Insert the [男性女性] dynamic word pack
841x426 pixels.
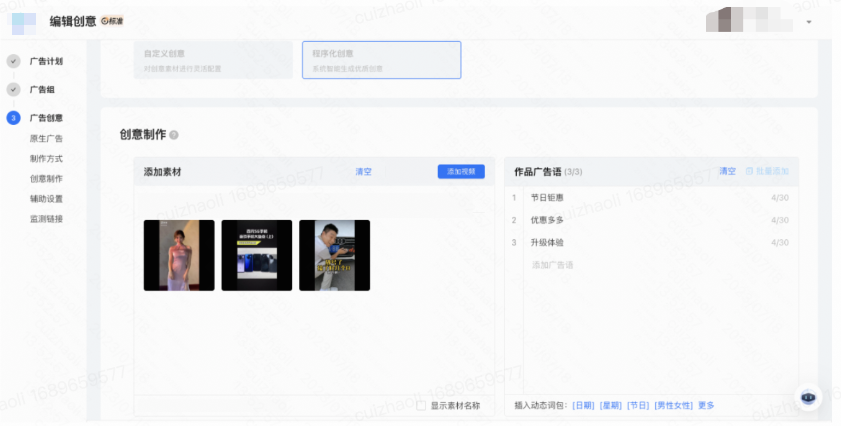[x=673, y=406]
